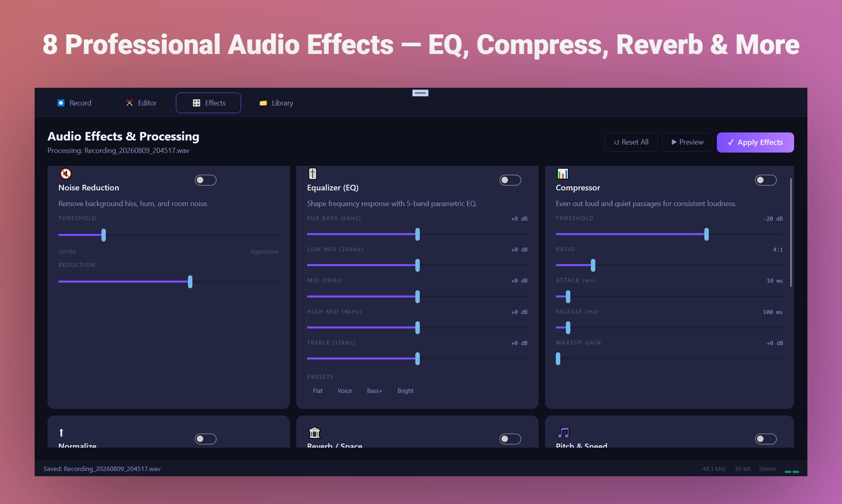Click the effects panel vertical scrollbar

[791, 232]
